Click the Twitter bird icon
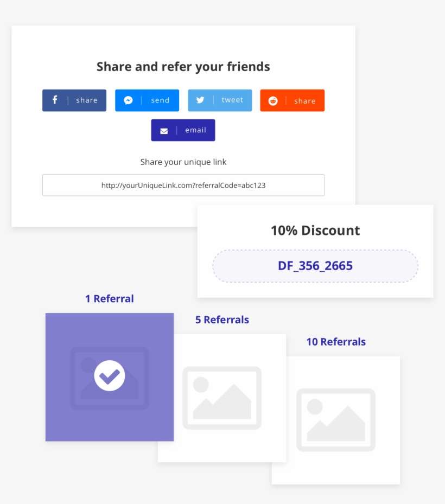The image size is (445, 504). [x=201, y=100]
